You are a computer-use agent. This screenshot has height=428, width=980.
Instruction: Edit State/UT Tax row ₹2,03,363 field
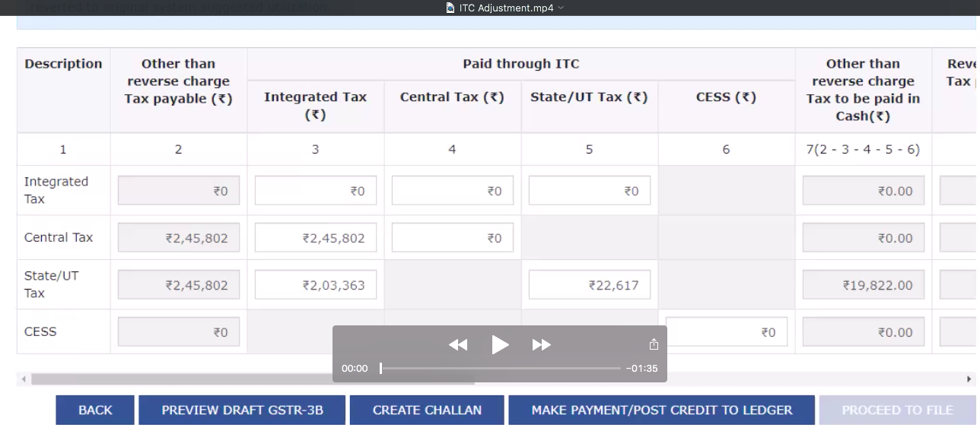pyautogui.click(x=316, y=285)
